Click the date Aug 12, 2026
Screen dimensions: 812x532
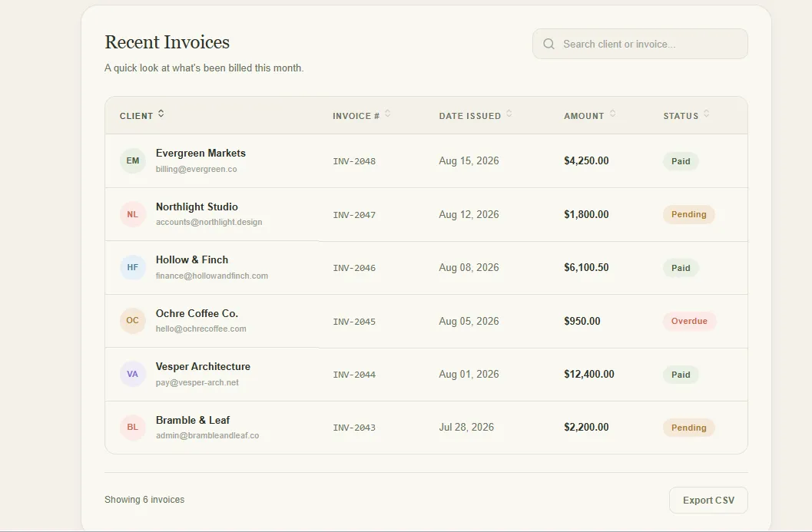pos(469,214)
